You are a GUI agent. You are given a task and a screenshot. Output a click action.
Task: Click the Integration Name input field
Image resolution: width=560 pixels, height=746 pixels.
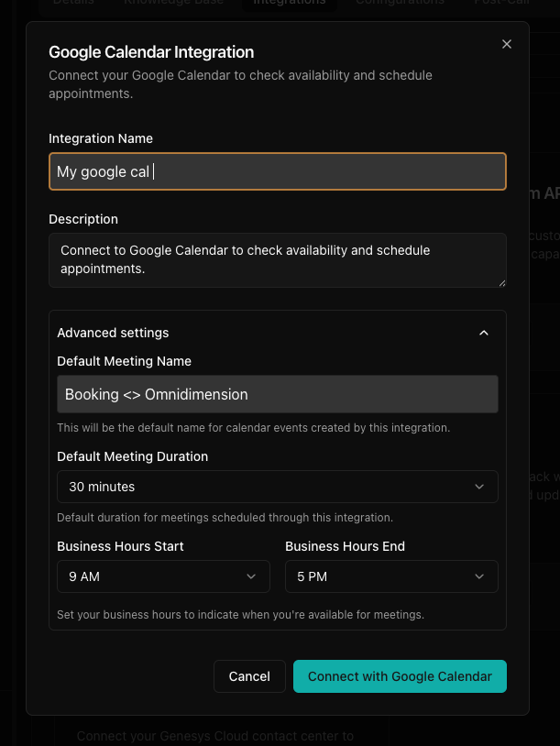point(278,171)
